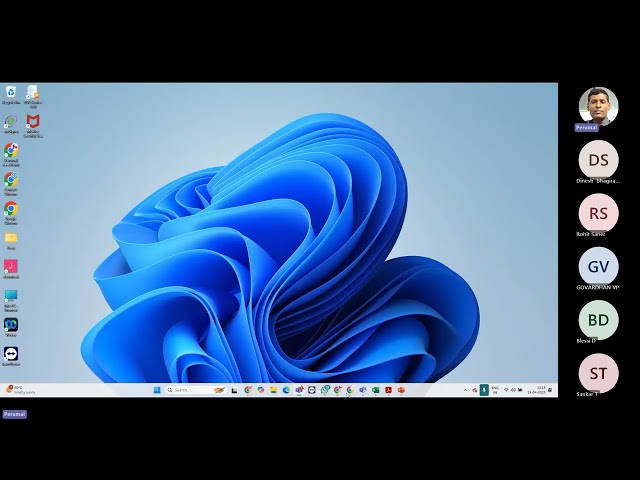This screenshot has width=640, height=480.
Task: Open the TeamViewer desktop shortcut
Action: 11,356
